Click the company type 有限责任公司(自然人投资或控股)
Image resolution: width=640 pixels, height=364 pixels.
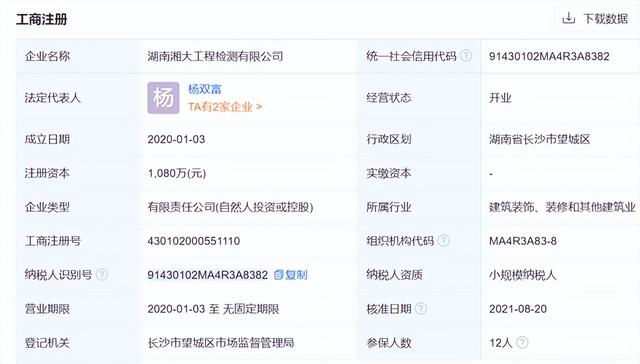[230, 207]
